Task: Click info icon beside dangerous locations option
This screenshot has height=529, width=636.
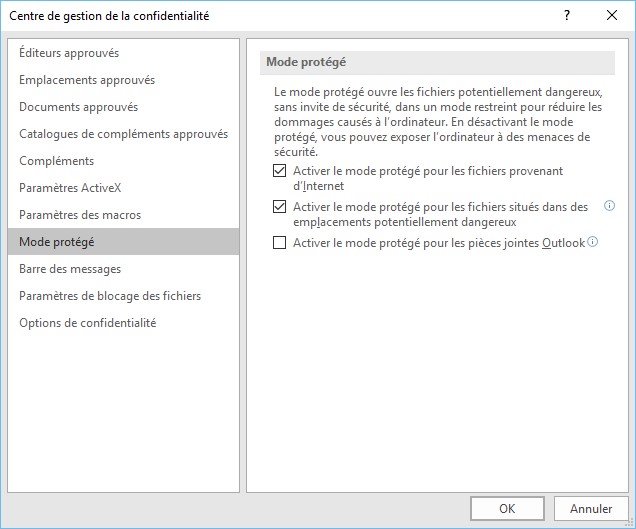Action: pos(609,206)
